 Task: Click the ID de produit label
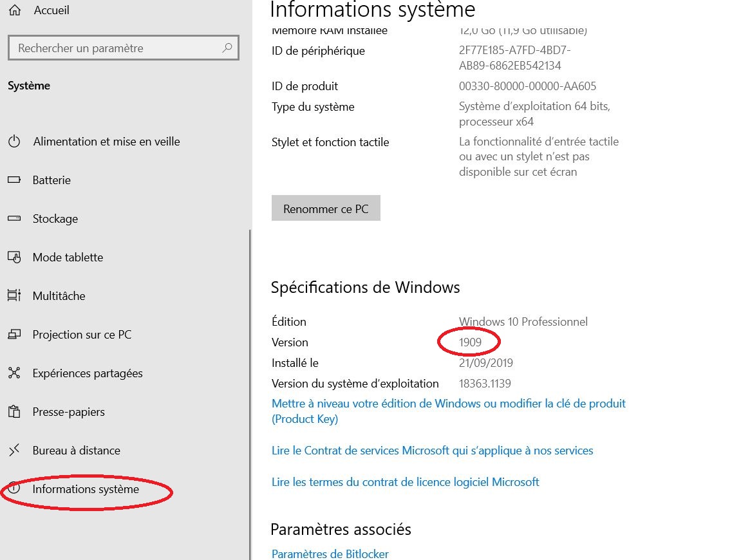305,86
